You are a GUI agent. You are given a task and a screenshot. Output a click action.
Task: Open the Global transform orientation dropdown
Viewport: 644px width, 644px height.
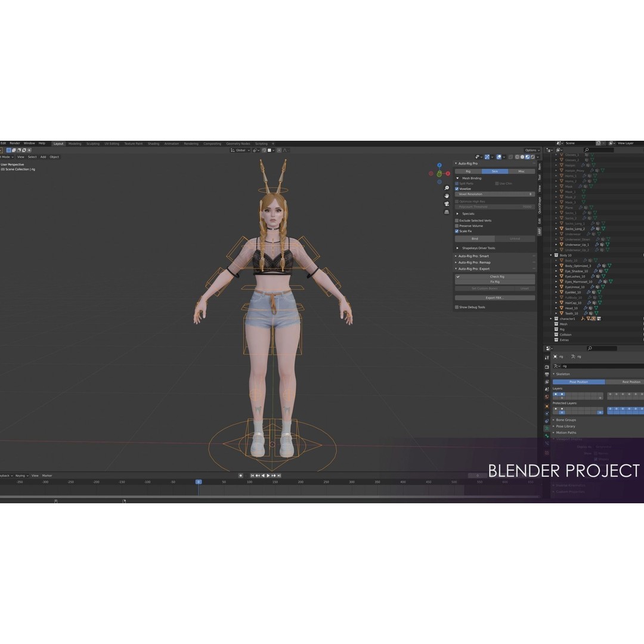click(x=240, y=150)
